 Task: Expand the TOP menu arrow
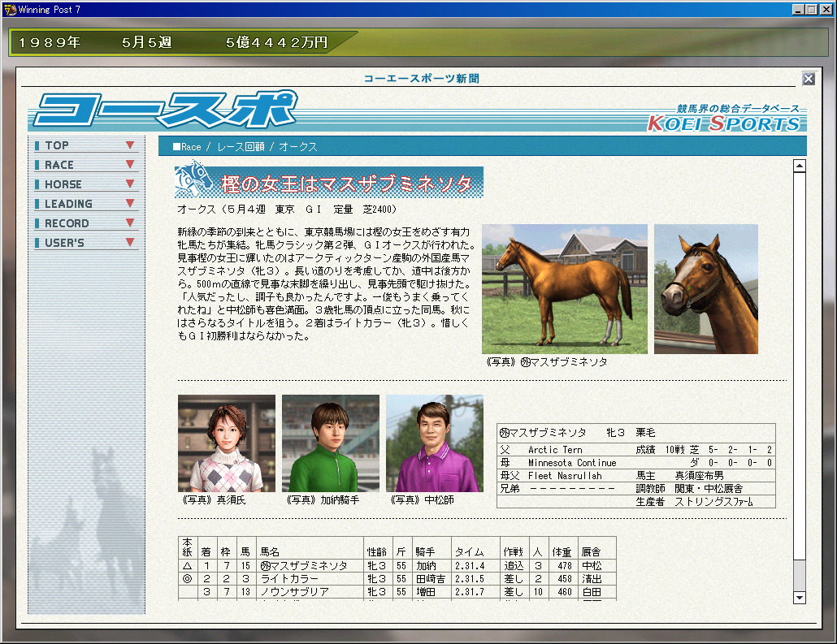click(x=130, y=145)
